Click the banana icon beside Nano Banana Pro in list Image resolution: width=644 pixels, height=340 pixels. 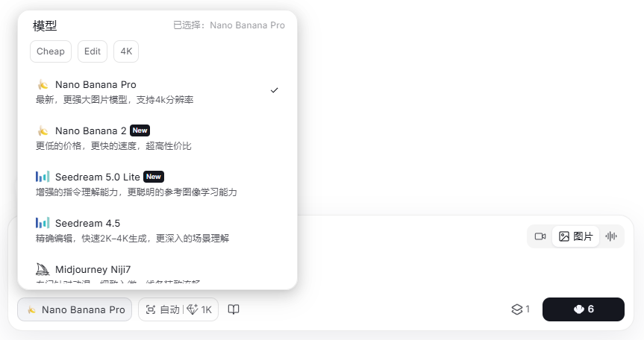[43, 85]
